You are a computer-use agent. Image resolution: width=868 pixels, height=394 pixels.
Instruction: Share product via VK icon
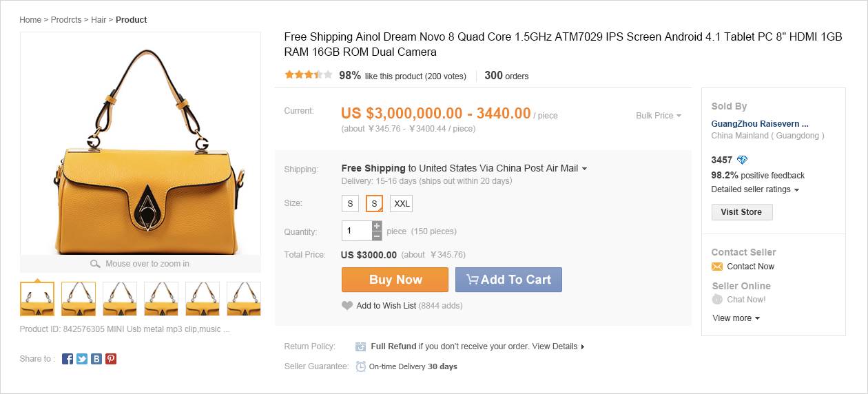point(96,359)
